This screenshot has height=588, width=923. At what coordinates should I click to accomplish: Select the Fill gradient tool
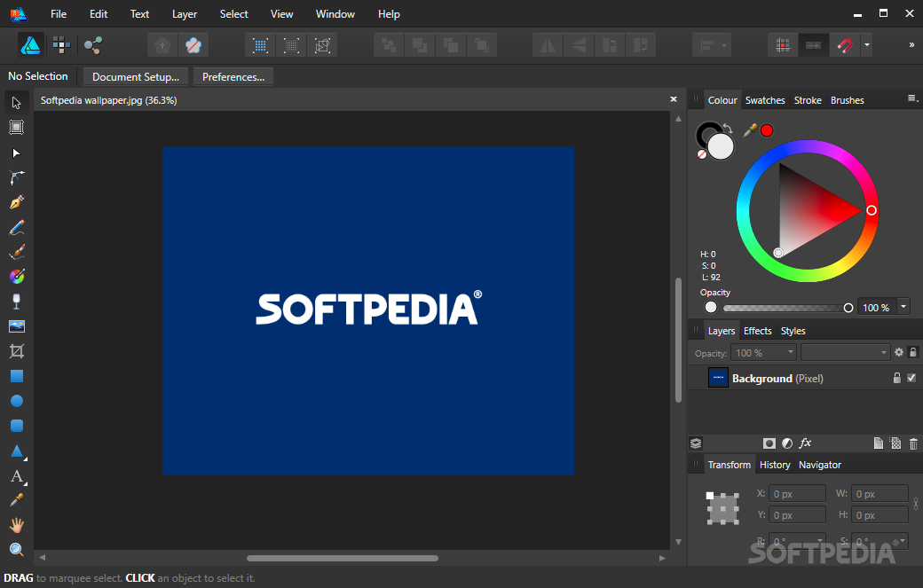click(x=17, y=277)
